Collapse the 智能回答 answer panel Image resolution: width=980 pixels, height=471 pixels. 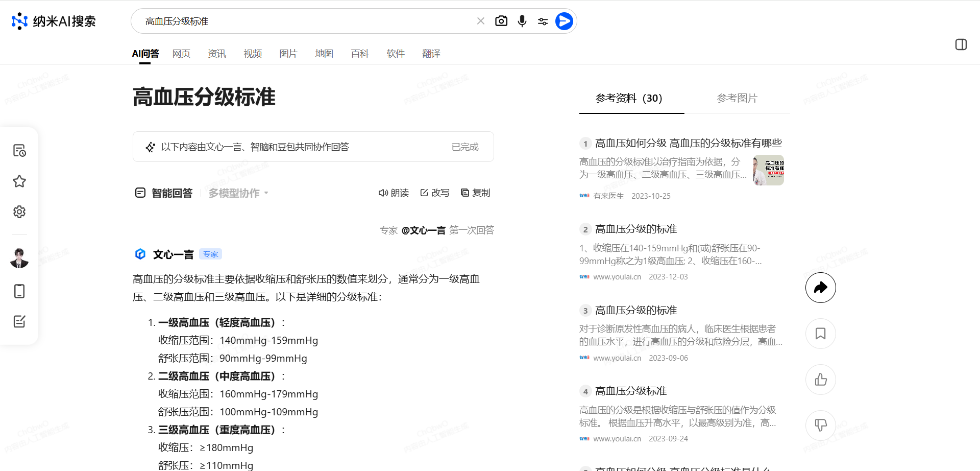[x=140, y=193]
